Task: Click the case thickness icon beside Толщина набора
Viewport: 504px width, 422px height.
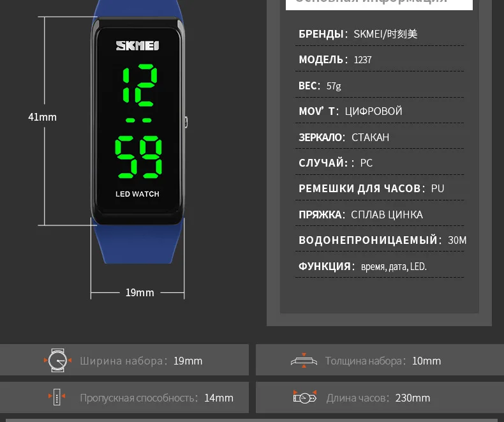Action: pos(304,360)
